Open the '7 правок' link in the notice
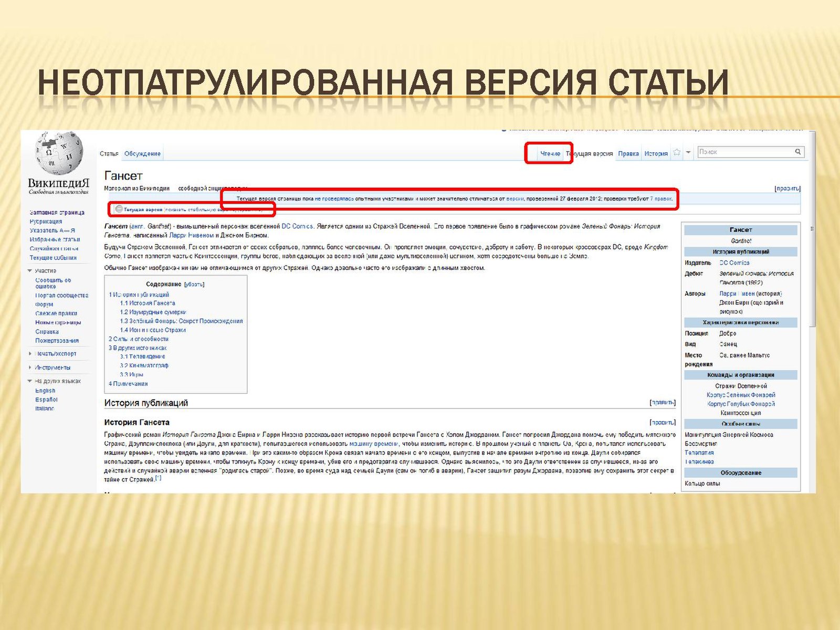 (661, 199)
